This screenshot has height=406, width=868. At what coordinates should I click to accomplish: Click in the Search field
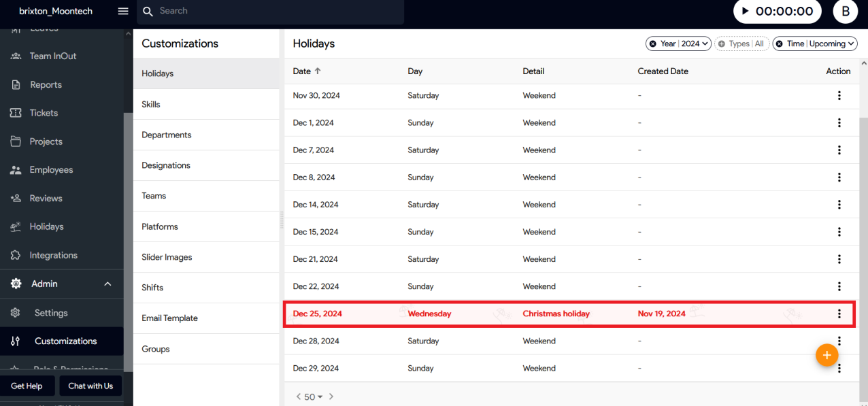point(272,11)
